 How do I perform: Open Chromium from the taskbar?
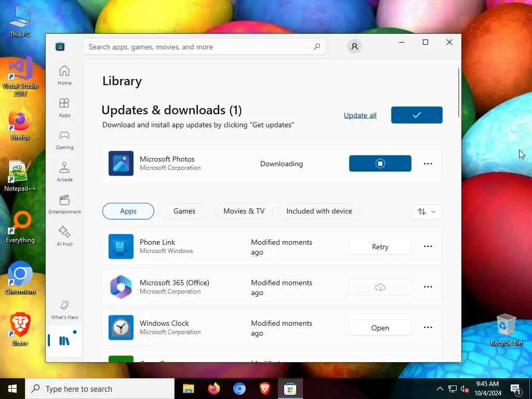coord(239,389)
